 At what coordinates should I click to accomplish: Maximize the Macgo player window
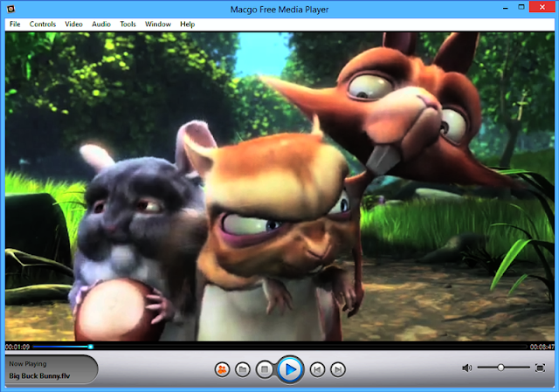tap(521, 7)
